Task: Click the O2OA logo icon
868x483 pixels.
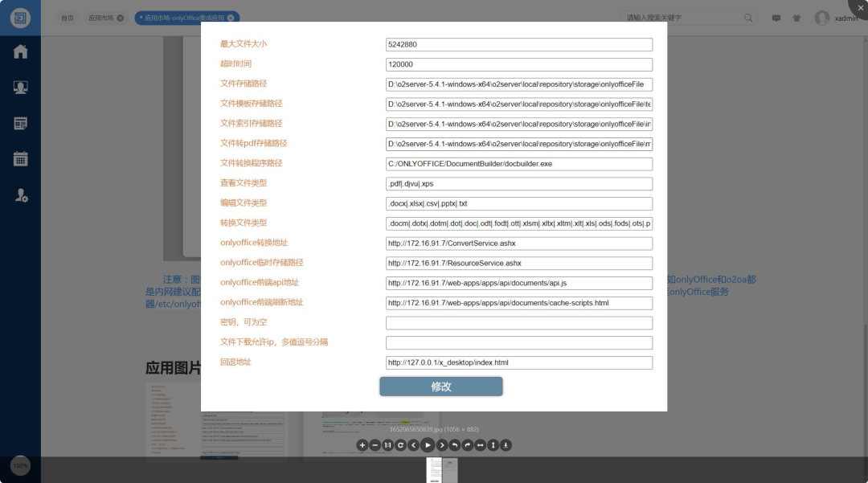Action: [x=20, y=18]
